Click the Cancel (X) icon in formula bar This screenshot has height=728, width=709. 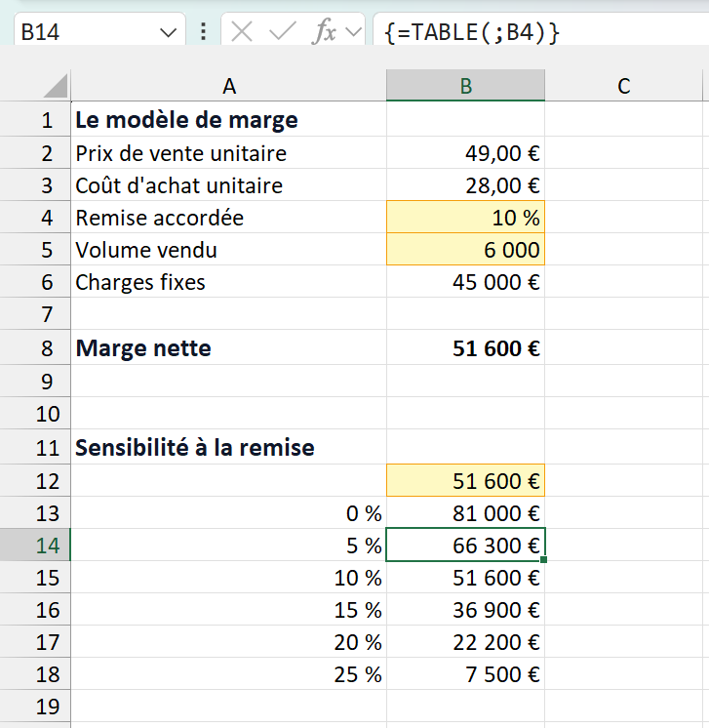pyautogui.click(x=241, y=32)
